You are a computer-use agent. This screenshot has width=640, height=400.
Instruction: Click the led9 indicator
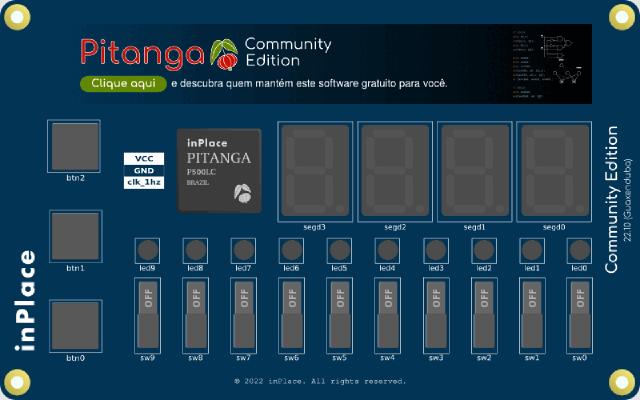pos(147,251)
